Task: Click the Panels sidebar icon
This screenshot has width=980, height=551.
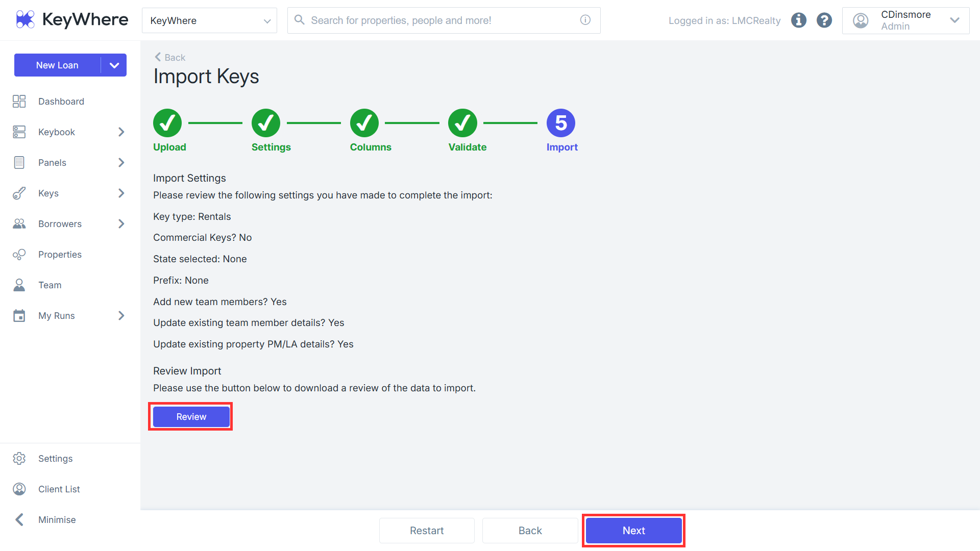Action: pos(19,163)
